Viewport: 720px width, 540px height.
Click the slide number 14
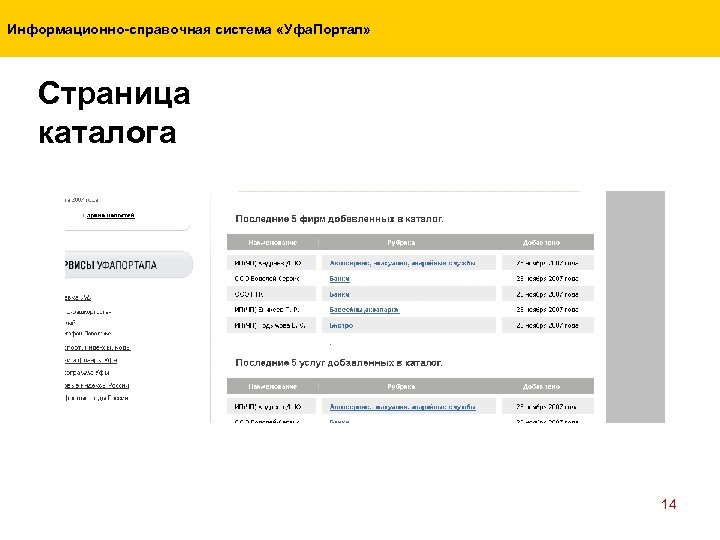click(669, 504)
